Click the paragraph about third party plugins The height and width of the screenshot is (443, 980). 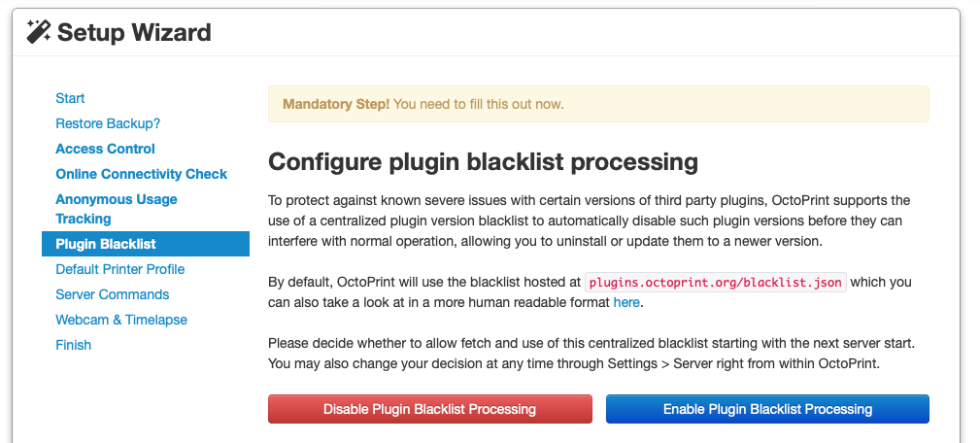(x=588, y=221)
